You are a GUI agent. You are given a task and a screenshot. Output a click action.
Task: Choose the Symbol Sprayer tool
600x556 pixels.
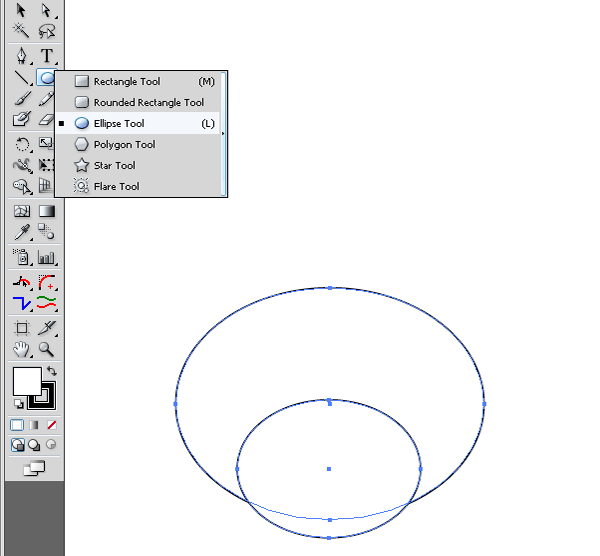[x=22, y=257]
